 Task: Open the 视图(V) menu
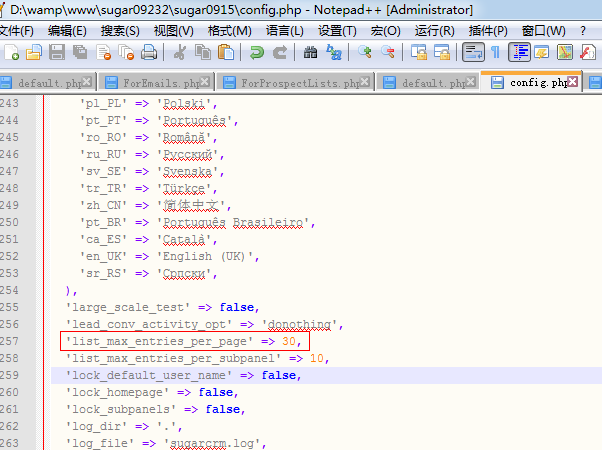click(x=174, y=30)
